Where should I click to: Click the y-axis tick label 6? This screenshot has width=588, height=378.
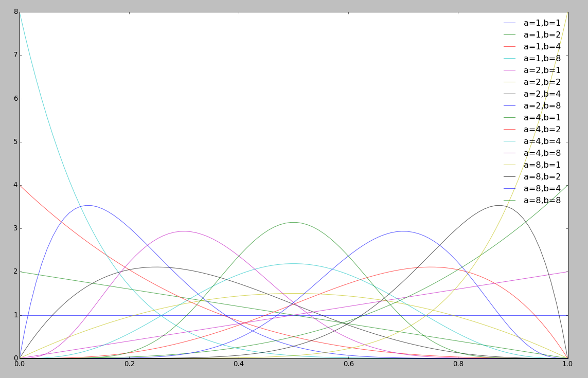pos(16,99)
